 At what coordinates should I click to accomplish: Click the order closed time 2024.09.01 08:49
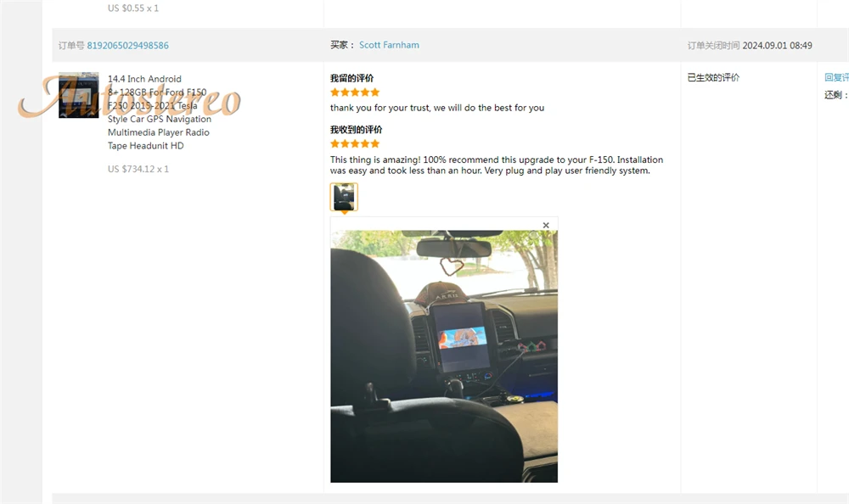tap(777, 46)
